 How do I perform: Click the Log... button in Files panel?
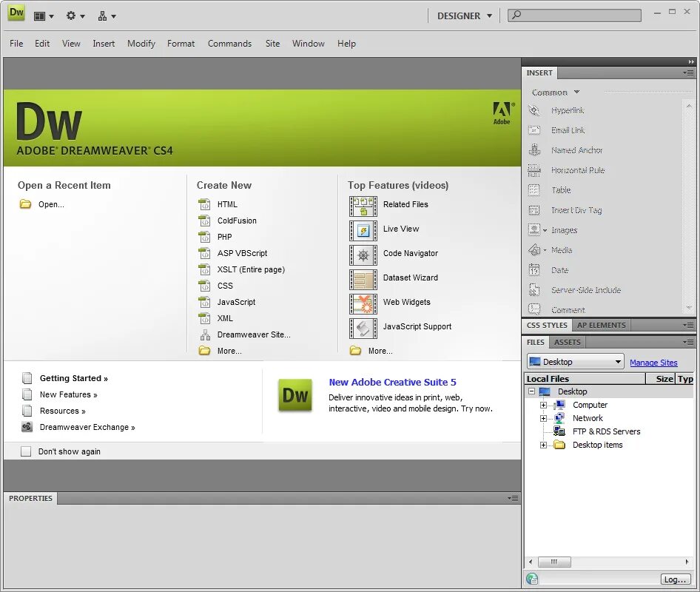pyautogui.click(x=674, y=579)
